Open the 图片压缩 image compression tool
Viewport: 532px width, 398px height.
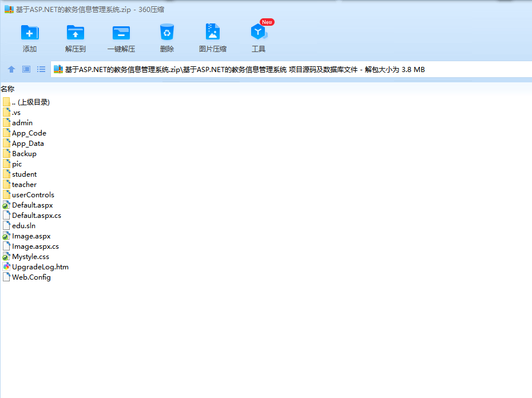213,31
